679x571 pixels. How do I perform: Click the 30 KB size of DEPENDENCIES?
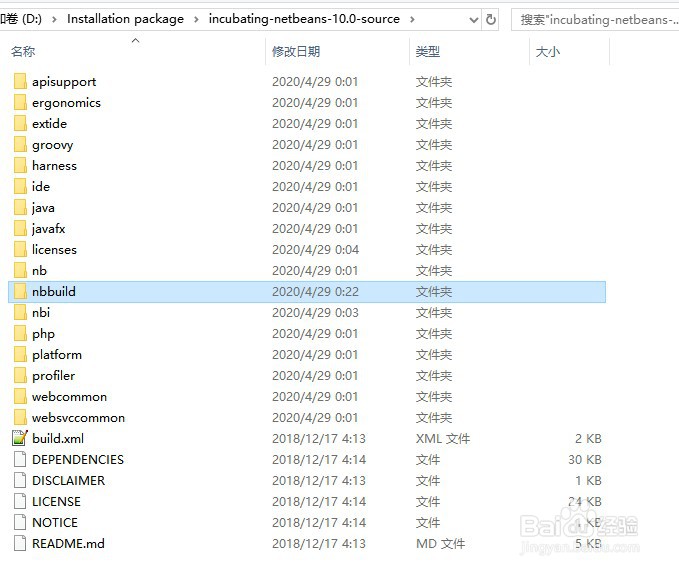click(x=585, y=459)
